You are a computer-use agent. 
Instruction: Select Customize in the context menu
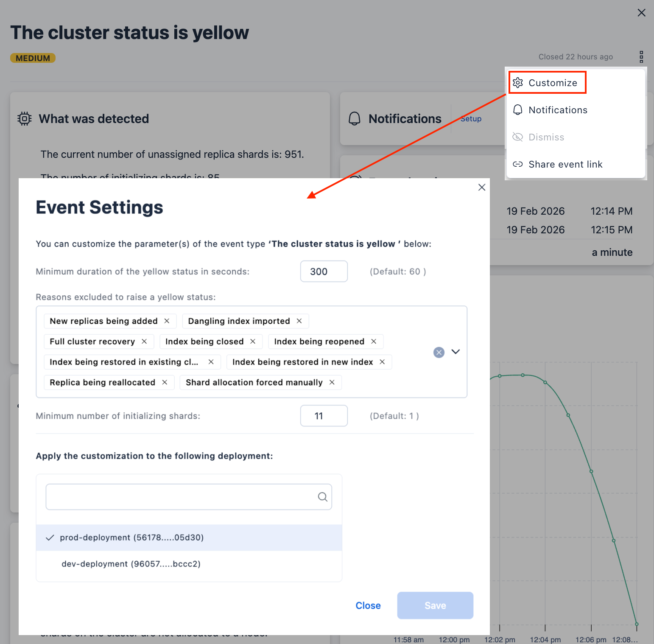(x=552, y=82)
